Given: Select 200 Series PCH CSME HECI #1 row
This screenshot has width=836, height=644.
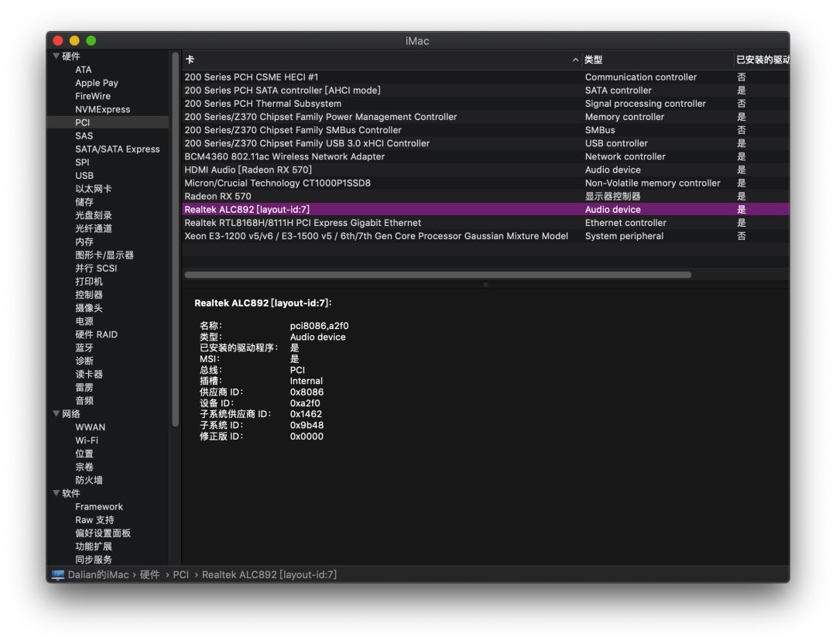Looking at the screenshot, I should click(x=485, y=77).
